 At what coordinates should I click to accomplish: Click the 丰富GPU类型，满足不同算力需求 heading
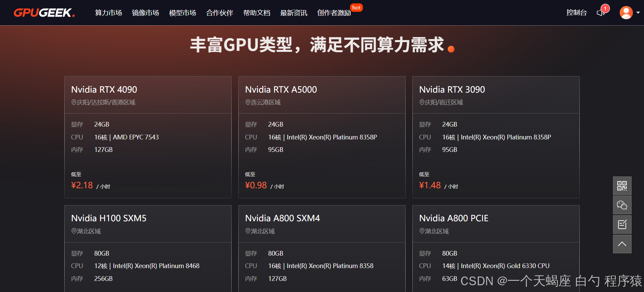(317, 45)
